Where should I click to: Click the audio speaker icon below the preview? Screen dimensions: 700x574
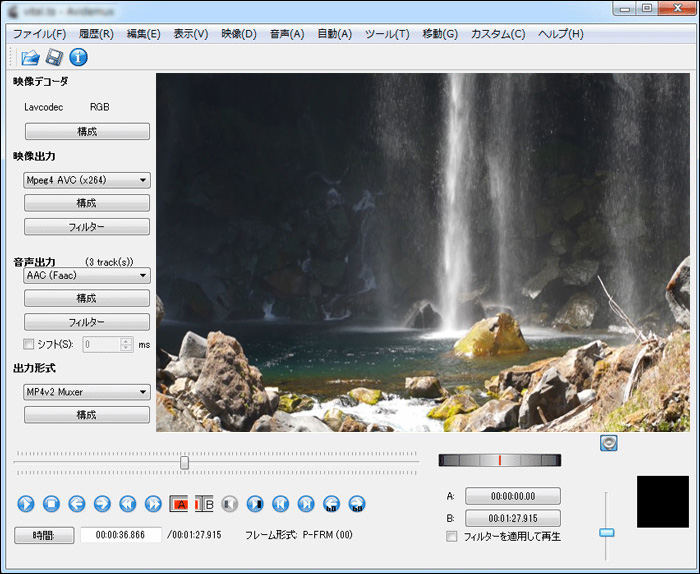click(x=609, y=443)
